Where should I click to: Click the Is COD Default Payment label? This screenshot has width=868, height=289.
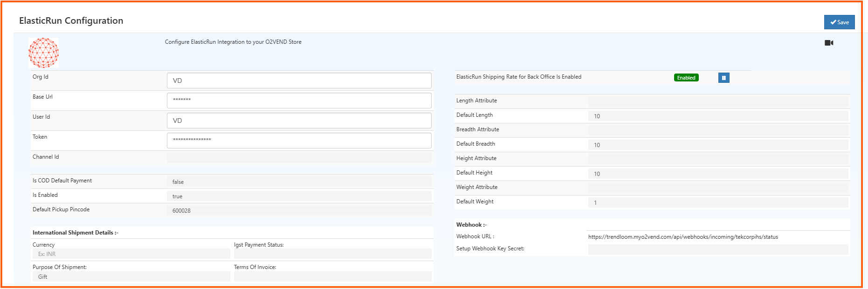click(x=62, y=181)
